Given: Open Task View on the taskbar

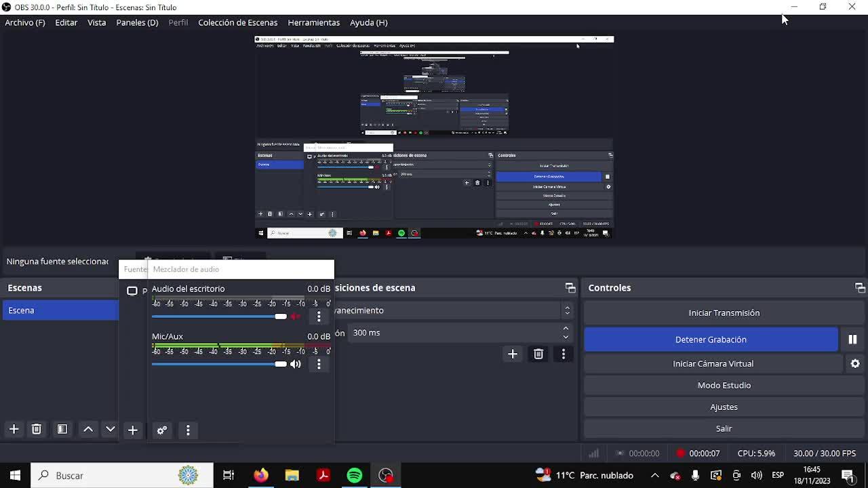Looking at the screenshot, I should pos(229,475).
